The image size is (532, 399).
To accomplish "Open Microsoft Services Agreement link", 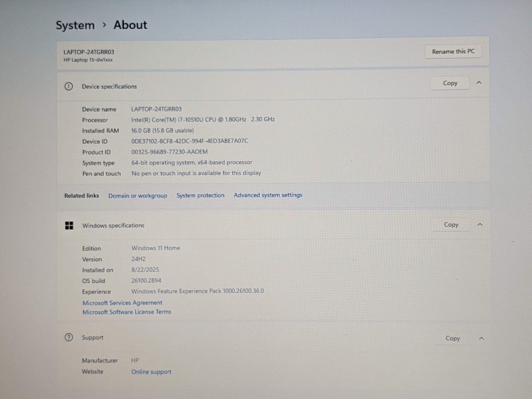I will point(122,303).
